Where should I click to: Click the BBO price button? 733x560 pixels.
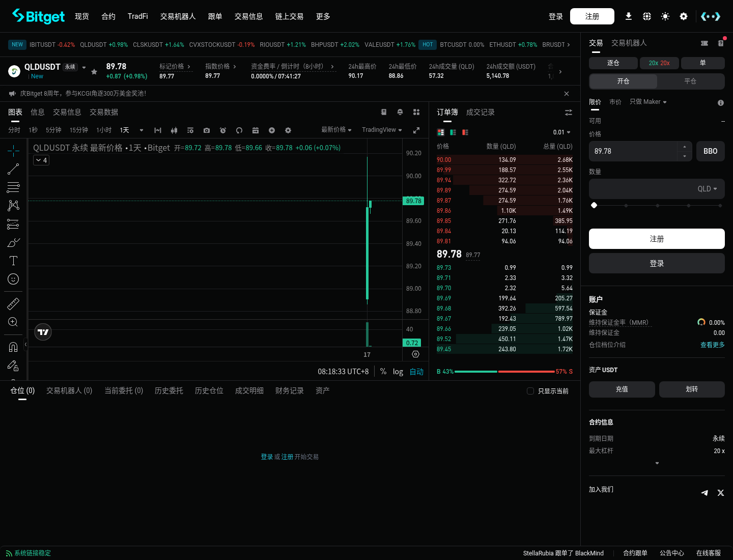coord(711,151)
